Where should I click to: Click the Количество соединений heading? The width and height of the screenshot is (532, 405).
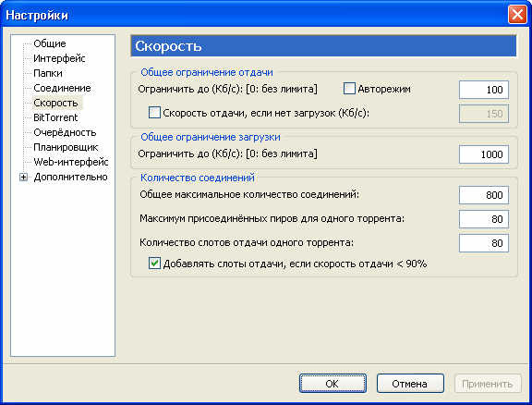click(197, 178)
